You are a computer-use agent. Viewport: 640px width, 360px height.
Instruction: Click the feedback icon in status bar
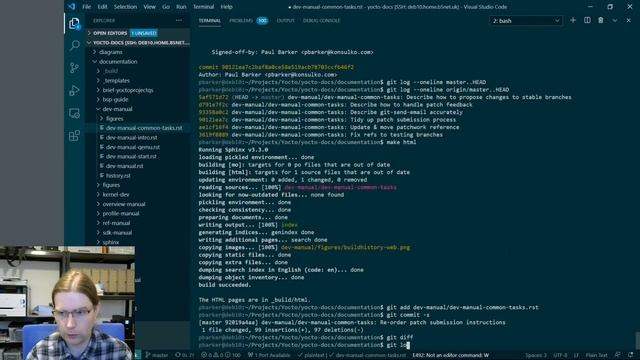click(x=617, y=355)
